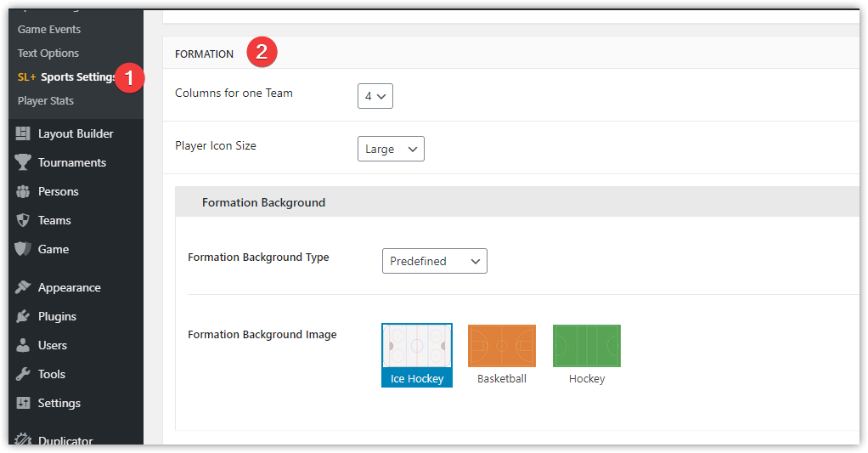The image size is (868, 453).
Task: Click the Formation Background Type label
Action: [258, 257]
